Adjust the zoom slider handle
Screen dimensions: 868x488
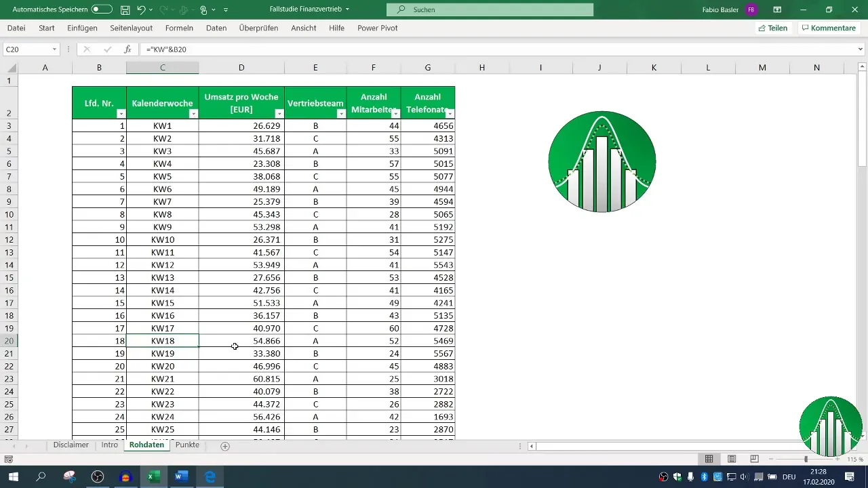(x=806, y=459)
